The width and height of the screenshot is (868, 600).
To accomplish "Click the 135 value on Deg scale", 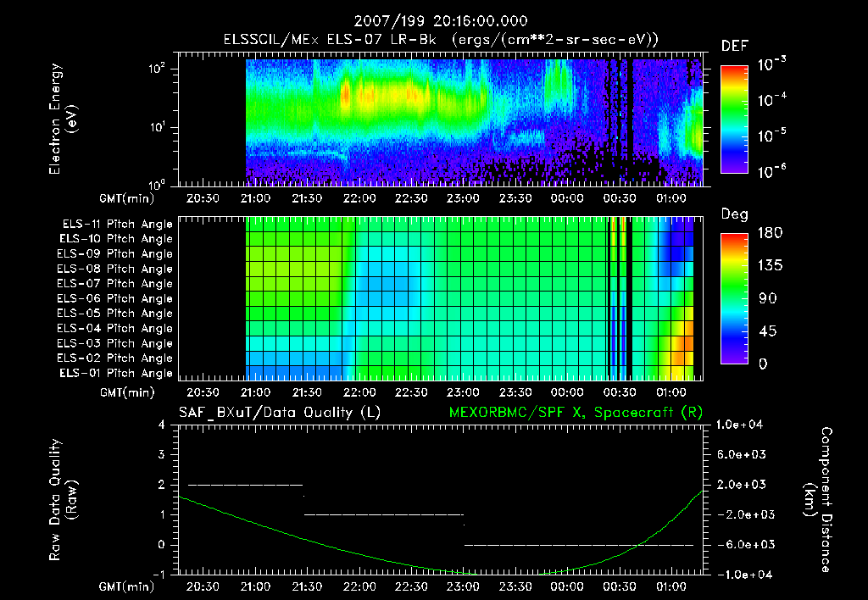I will [x=770, y=266].
